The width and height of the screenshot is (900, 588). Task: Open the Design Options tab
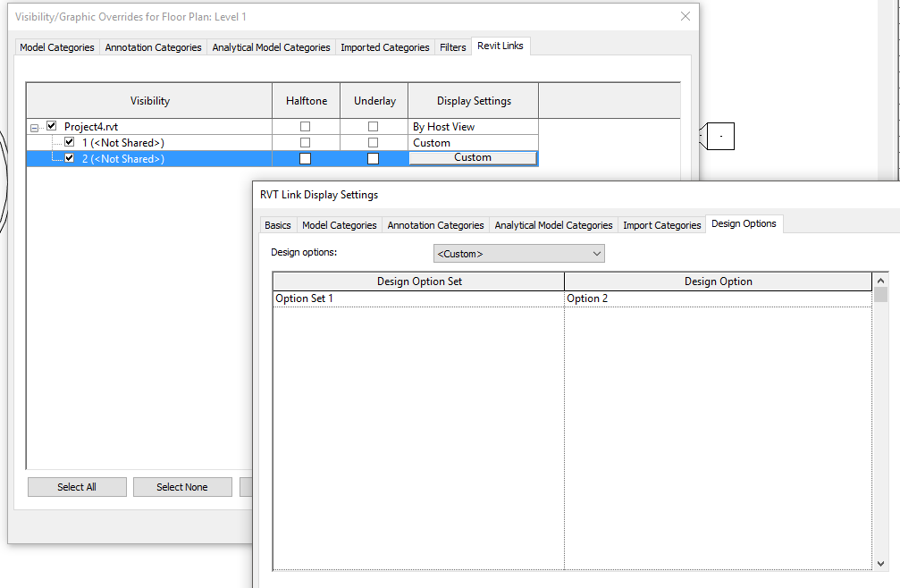point(744,223)
